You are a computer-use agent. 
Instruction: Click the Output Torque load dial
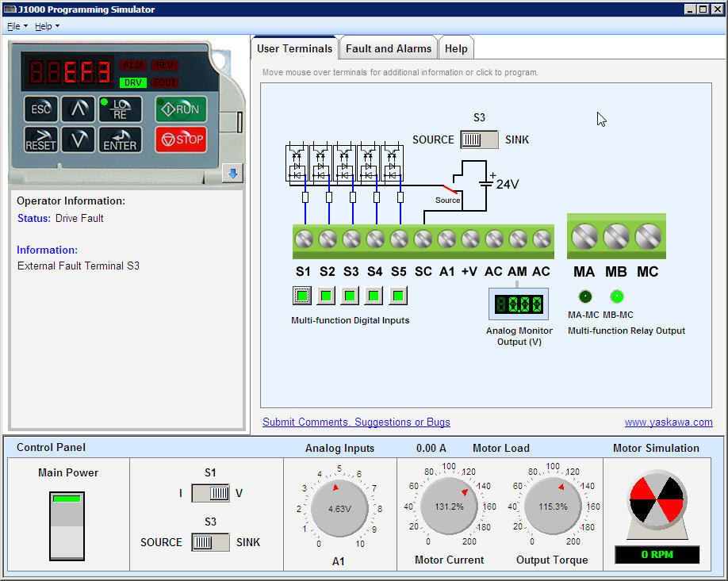[553, 506]
